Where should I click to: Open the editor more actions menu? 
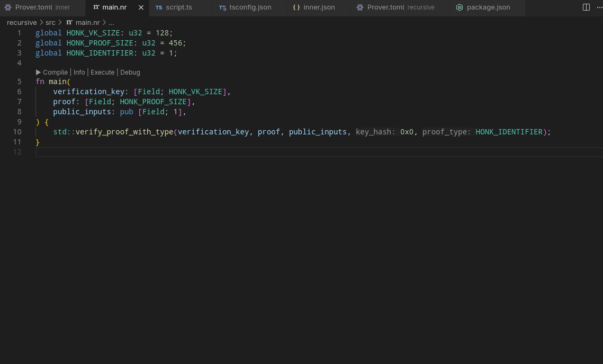point(599,7)
